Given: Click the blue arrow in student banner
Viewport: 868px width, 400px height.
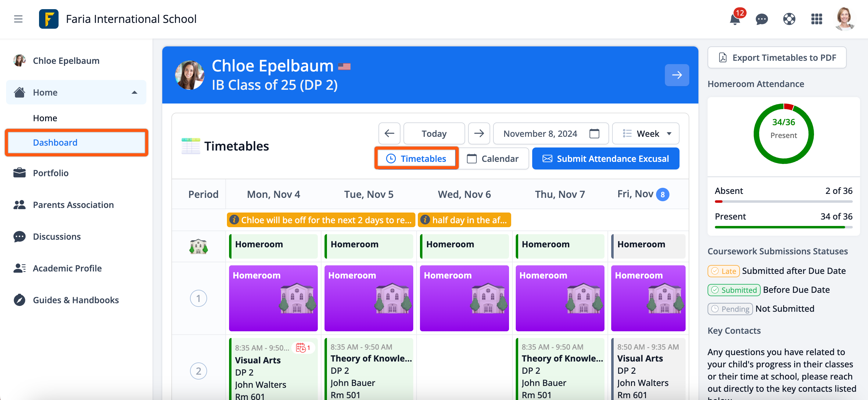Looking at the screenshot, I should (x=676, y=75).
